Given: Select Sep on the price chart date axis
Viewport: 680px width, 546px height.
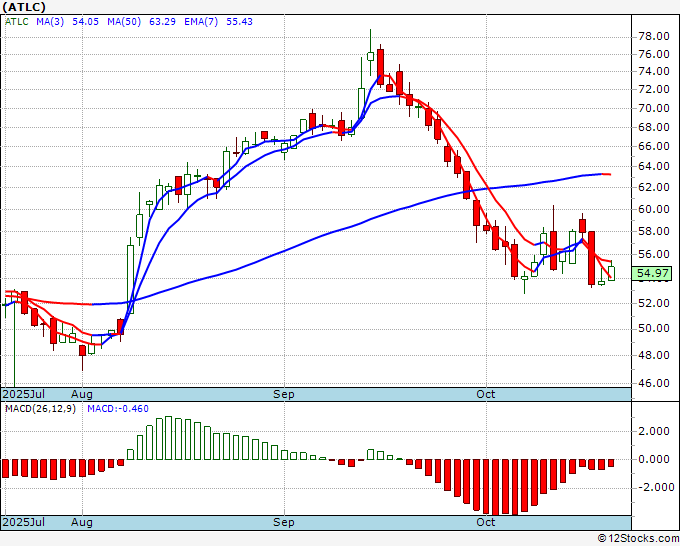Looking at the screenshot, I should tap(284, 394).
